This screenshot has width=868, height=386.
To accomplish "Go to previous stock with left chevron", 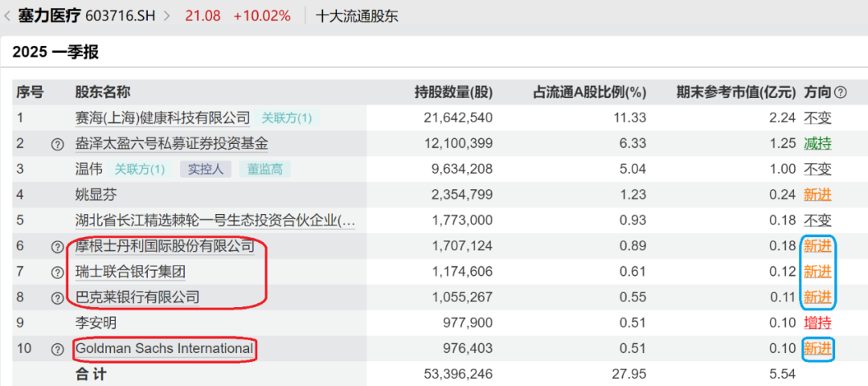I will tap(6, 16).
